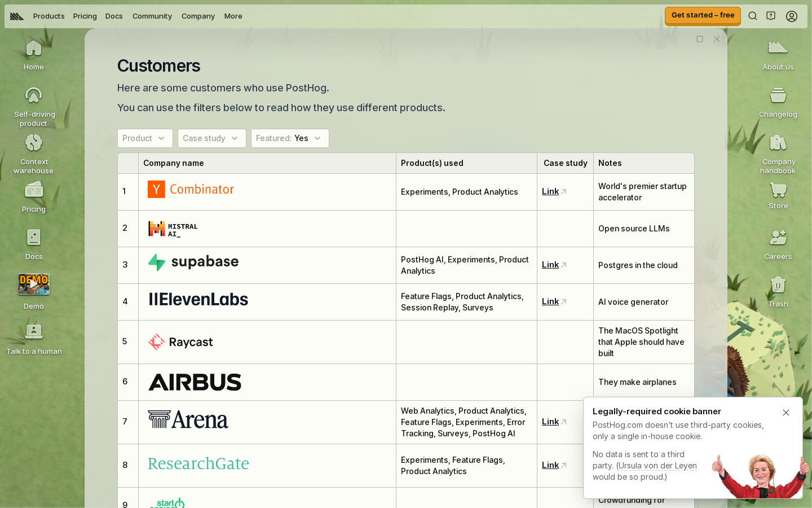
Task: Open the Company menu
Action: point(198,16)
